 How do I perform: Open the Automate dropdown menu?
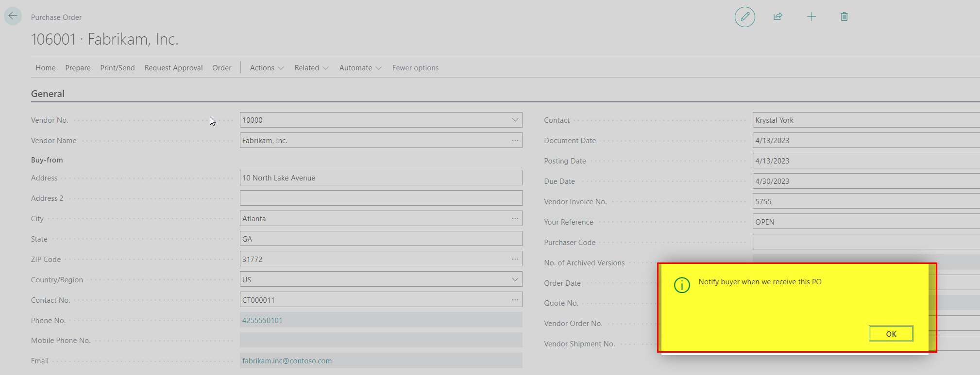coord(360,68)
